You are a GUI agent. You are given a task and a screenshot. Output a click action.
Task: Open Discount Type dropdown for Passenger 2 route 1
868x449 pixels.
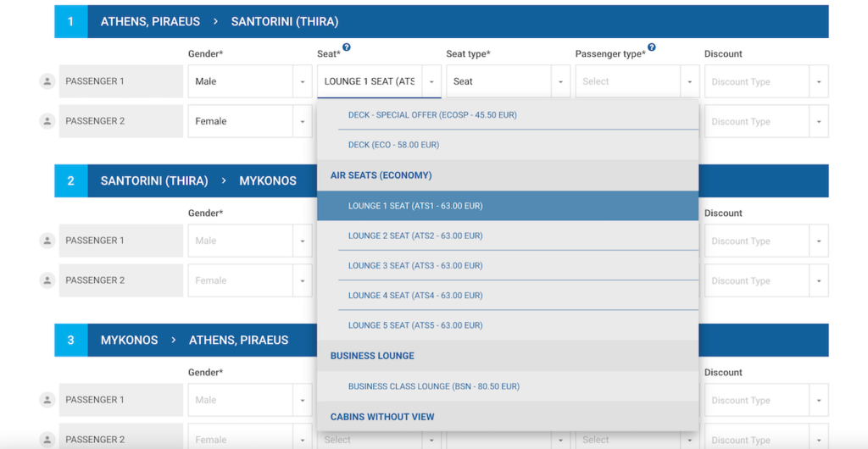[766, 121]
